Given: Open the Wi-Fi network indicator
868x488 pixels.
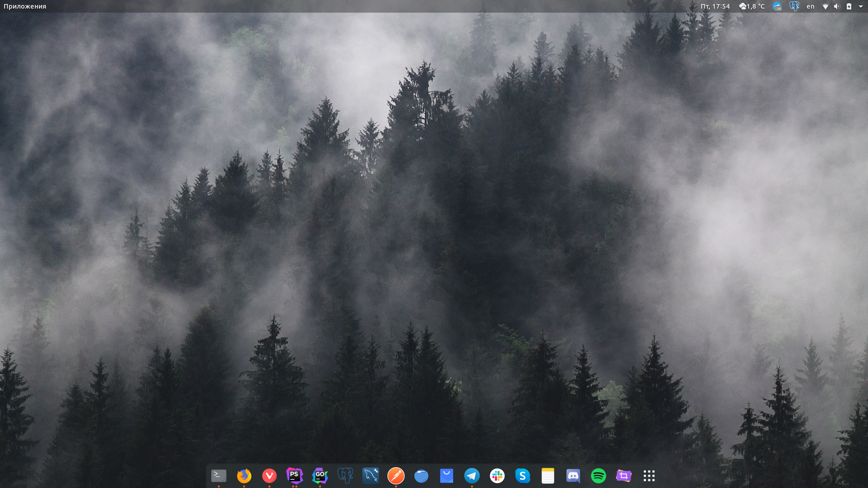Looking at the screenshot, I should tap(826, 6).
